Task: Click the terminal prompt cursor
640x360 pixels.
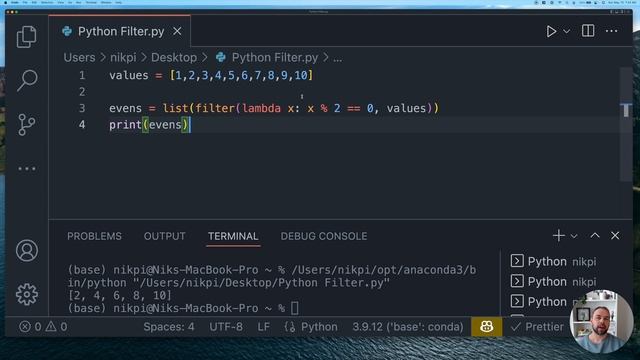Action: 295,308
